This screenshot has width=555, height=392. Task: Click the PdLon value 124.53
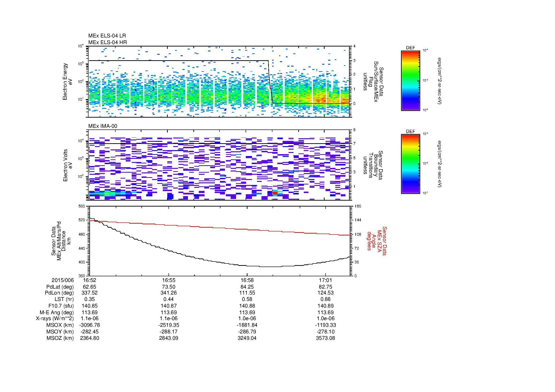(x=326, y=293)
